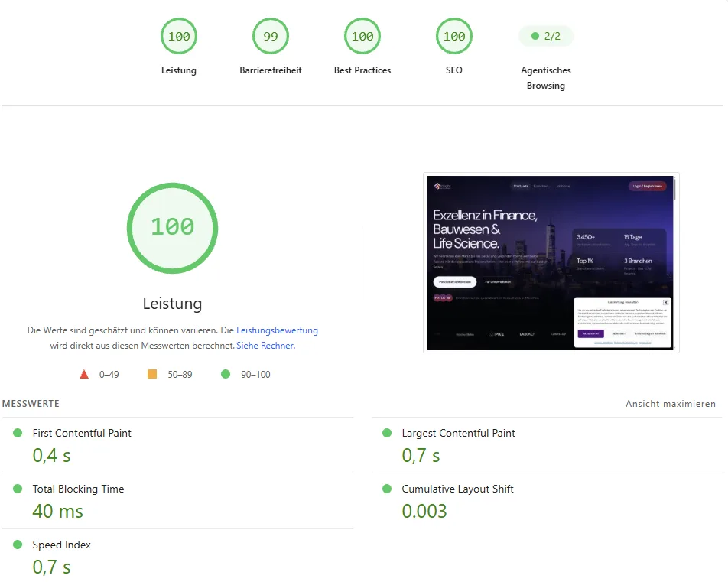Click green dot beside Total Blocking Time
This screenshot has height=582, width=728.
point(18,489)
